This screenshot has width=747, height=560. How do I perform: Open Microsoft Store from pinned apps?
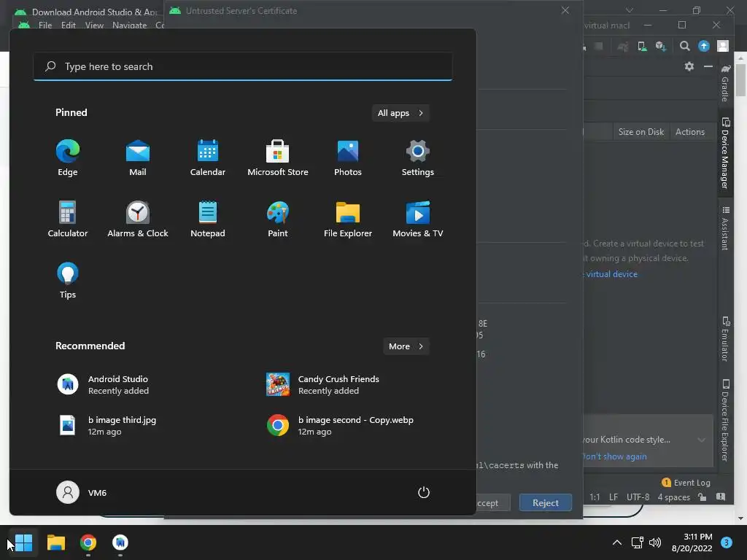278,158
